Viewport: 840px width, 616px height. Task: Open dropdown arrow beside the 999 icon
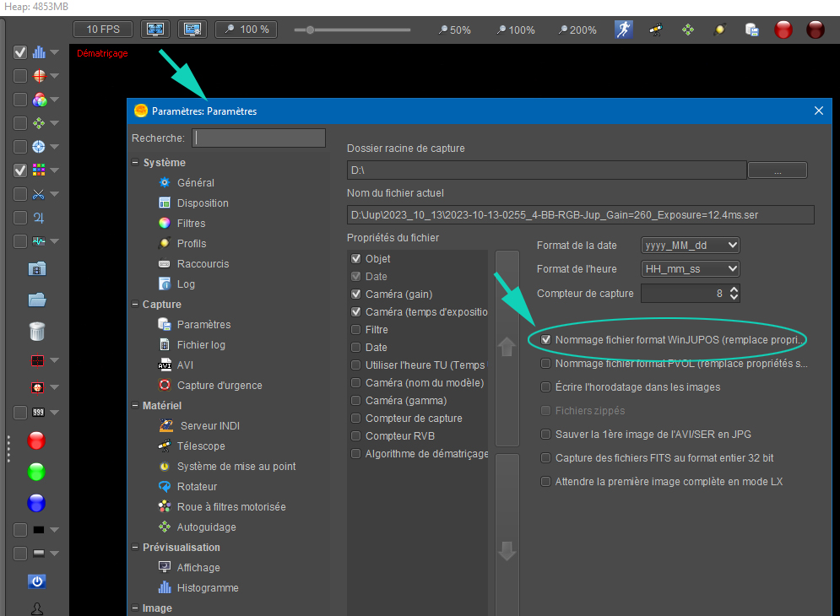tap(54, 413)
